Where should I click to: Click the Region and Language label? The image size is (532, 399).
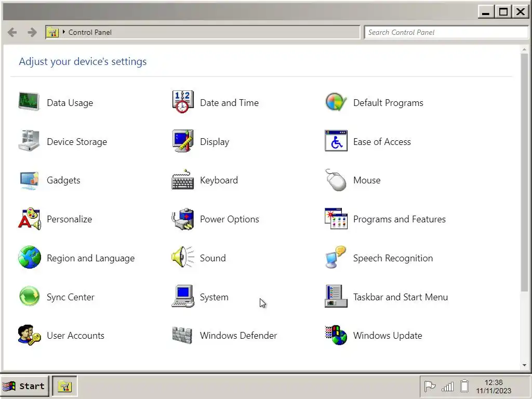coord(90,258)
